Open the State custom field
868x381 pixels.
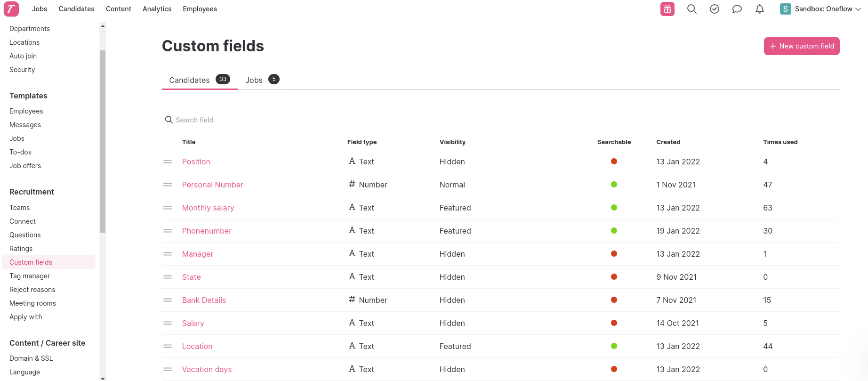(x=192, y=277)
